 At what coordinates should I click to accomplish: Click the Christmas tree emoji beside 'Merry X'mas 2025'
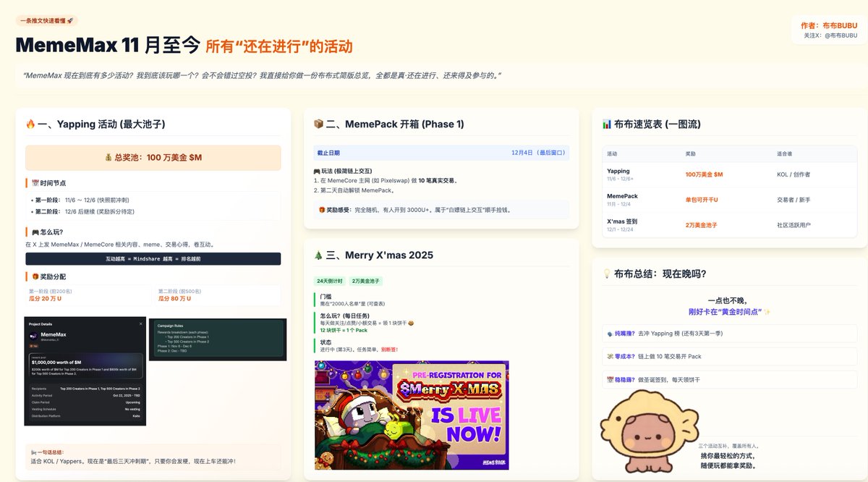(318, 255)
